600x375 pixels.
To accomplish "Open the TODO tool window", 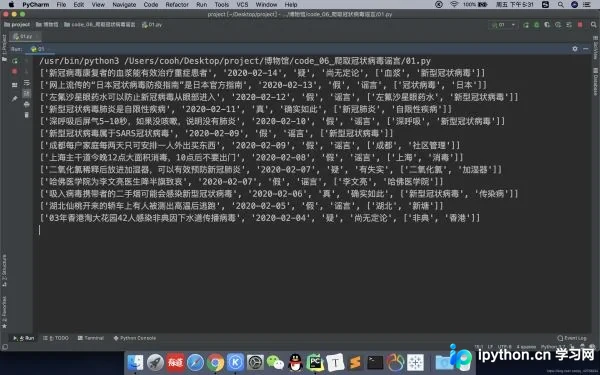I will point(56,338).
